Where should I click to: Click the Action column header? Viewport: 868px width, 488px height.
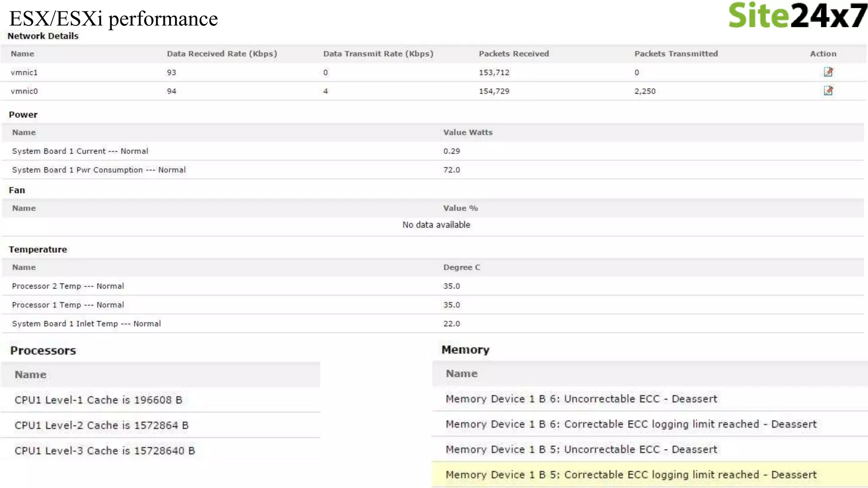[x=823, y=54]
